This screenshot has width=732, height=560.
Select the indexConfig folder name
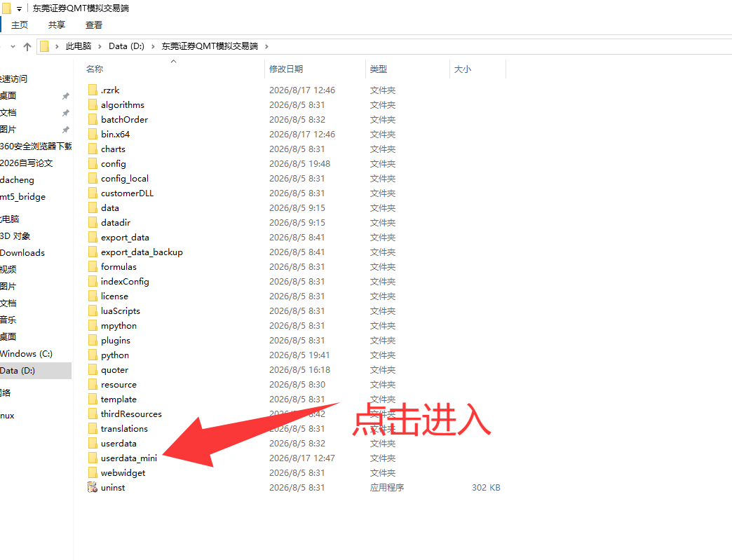[125, 281]
